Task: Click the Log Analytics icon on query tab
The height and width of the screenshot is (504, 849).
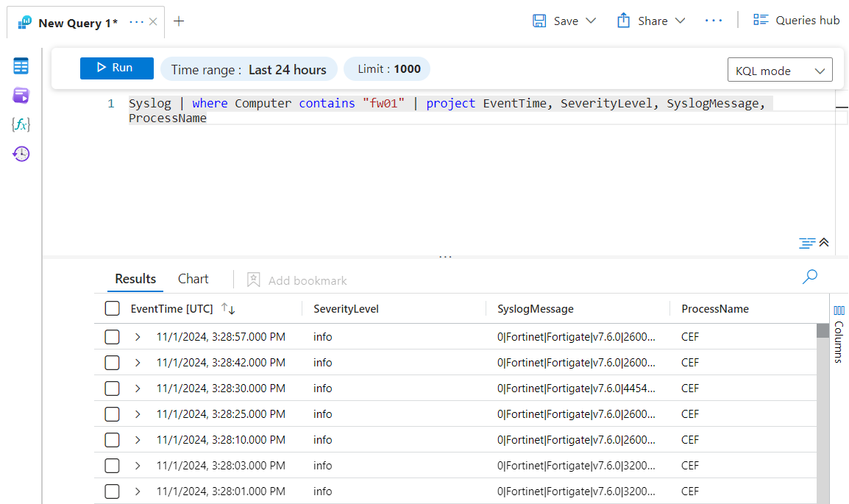Action: point(24,23)
